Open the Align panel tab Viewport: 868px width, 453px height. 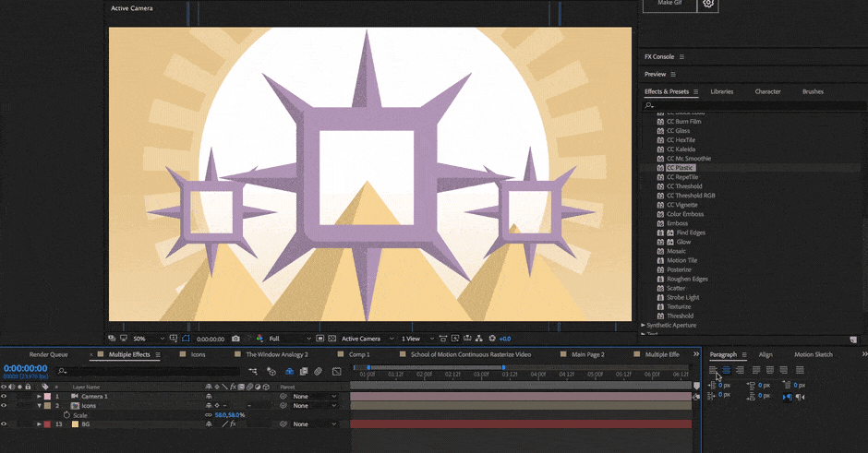[x=766, y=354]
